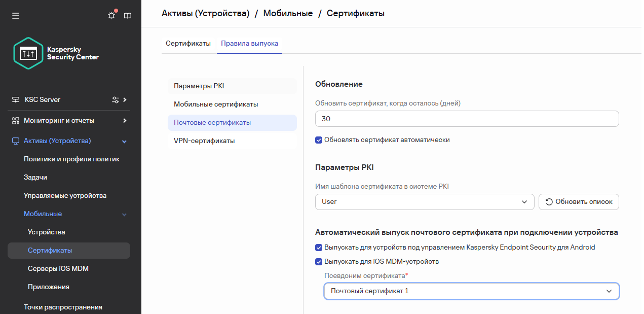Click Monitoring and reports grid icon
Image resolution: width=644 pixels, height=314 pixels.
click(16, 121)
